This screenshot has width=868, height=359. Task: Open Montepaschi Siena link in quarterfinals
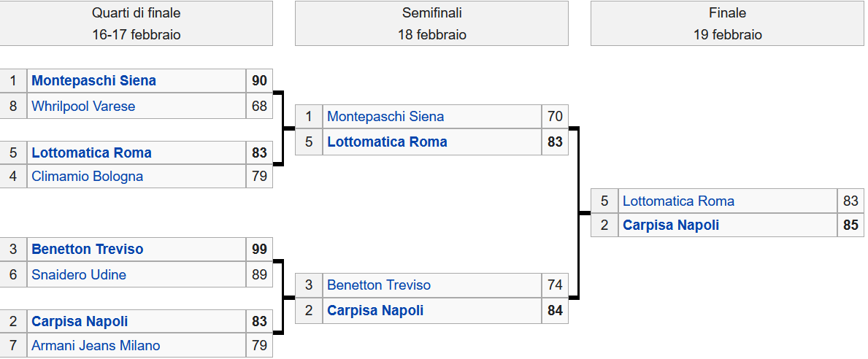93,81
